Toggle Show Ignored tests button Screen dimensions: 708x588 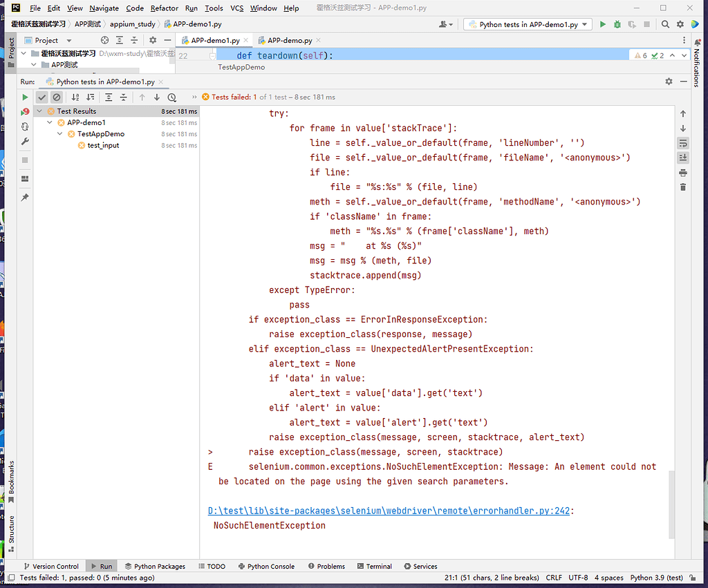[x=57, y=97]
